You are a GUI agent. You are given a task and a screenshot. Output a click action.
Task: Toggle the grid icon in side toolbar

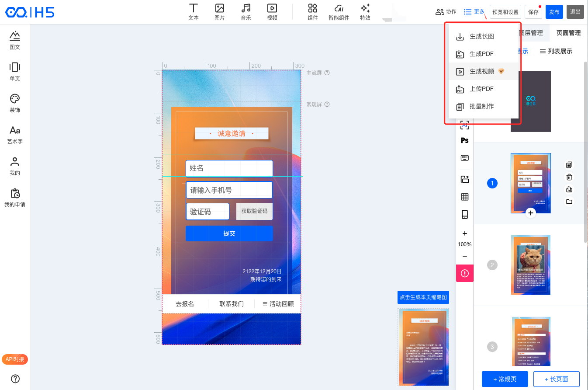[465, 197]
